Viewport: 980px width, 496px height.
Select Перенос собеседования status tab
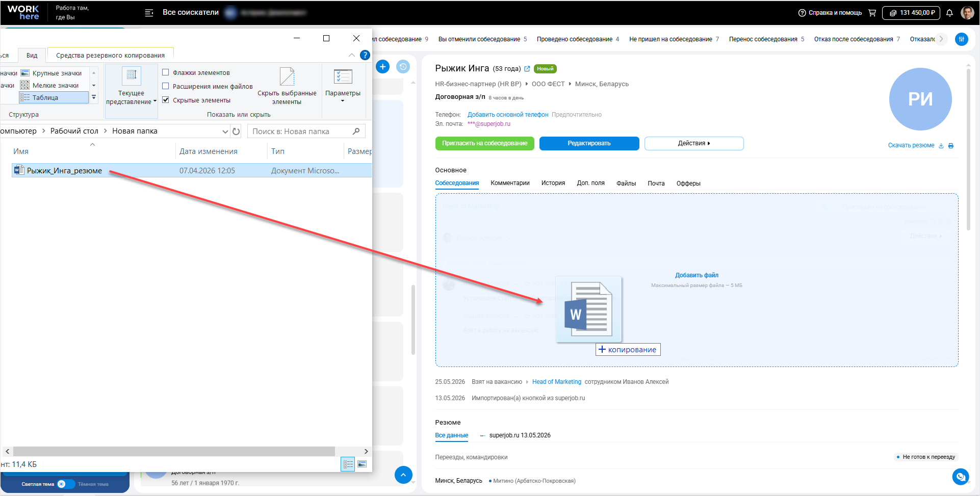tap(766, 39)
